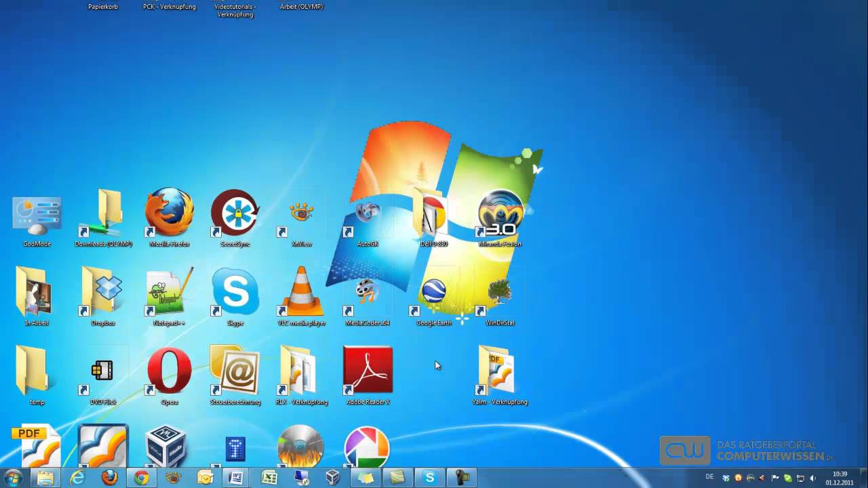Click the DE language indicator
The width and height of the screenshot is (868, 488).
[x=709, y=477]
